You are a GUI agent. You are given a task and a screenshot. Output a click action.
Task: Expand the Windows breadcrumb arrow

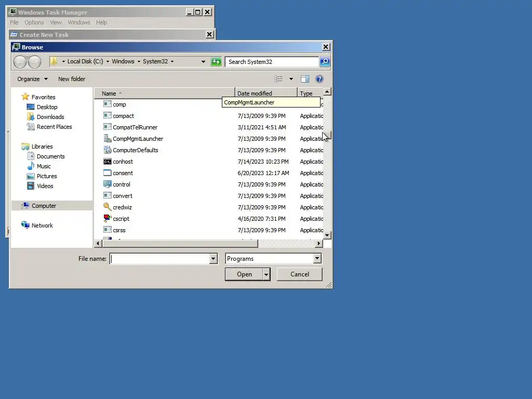138,62
